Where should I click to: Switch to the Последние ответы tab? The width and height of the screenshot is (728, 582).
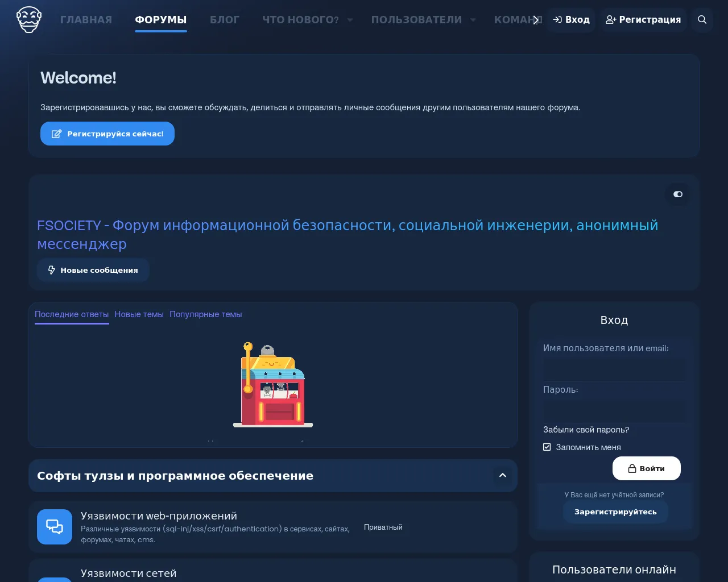[72, 314]
